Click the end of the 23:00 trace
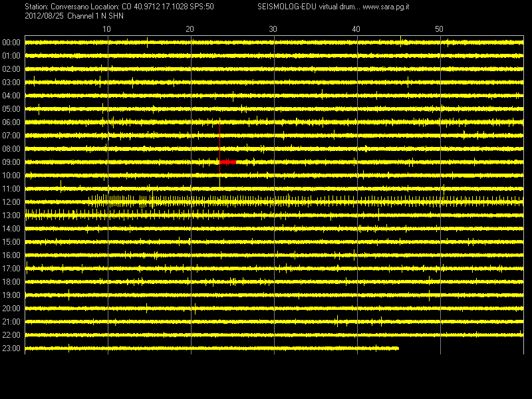Screen dimensions: 532x399 tap(398, 348)
